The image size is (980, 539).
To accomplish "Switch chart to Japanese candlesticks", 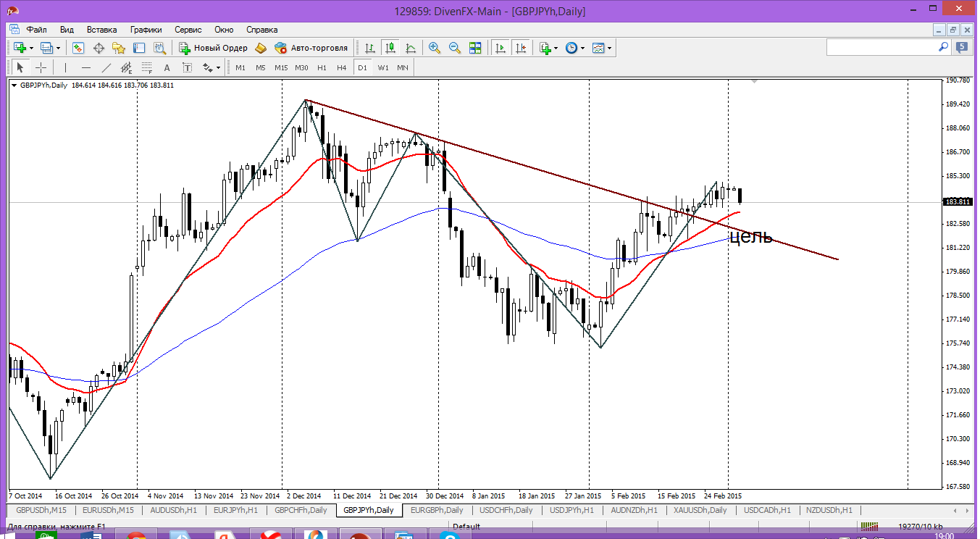I will coord(390,48).
